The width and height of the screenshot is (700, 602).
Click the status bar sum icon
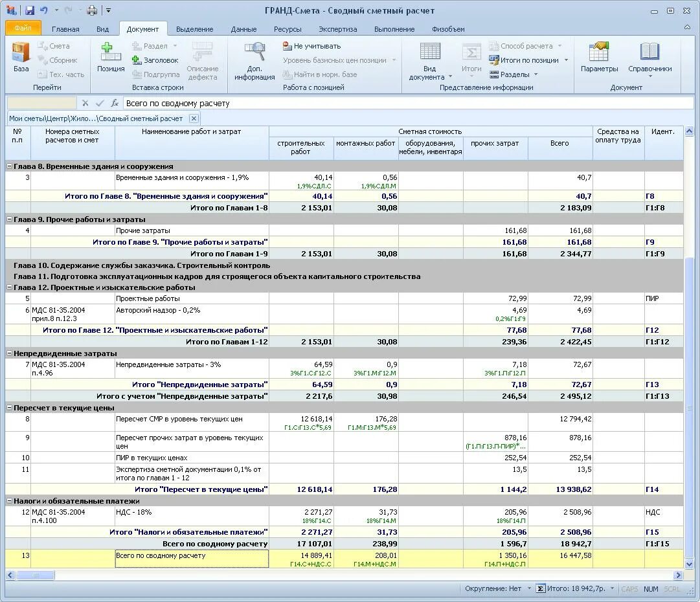click(540, 588)
